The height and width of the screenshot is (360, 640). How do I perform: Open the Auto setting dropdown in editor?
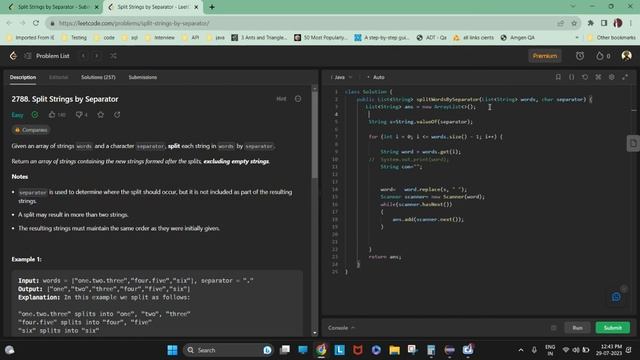point(376,77)
